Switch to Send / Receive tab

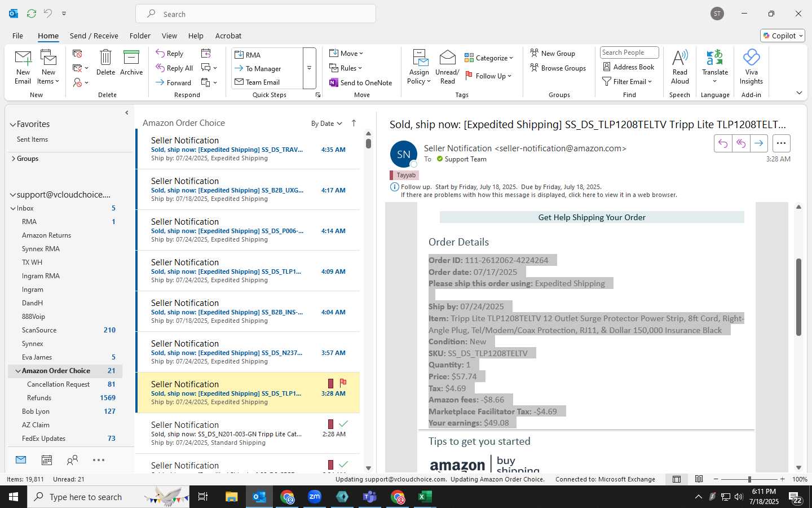tap(94, 36)
